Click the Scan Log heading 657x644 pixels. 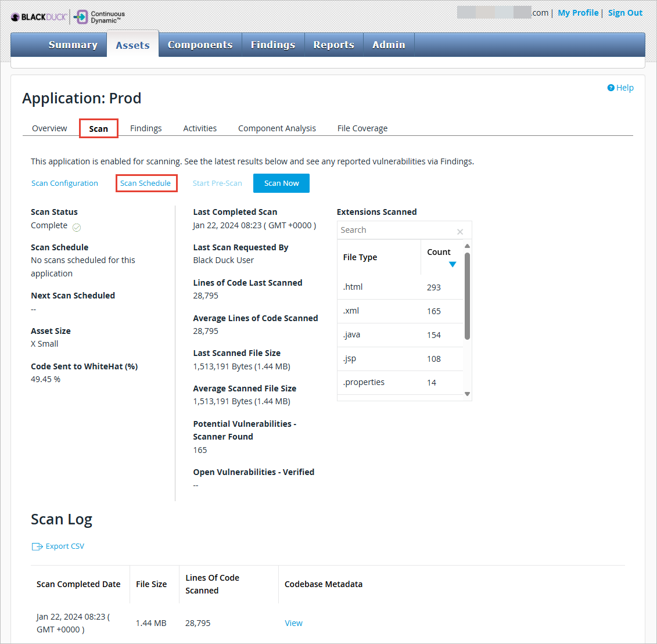coord(62,519)
